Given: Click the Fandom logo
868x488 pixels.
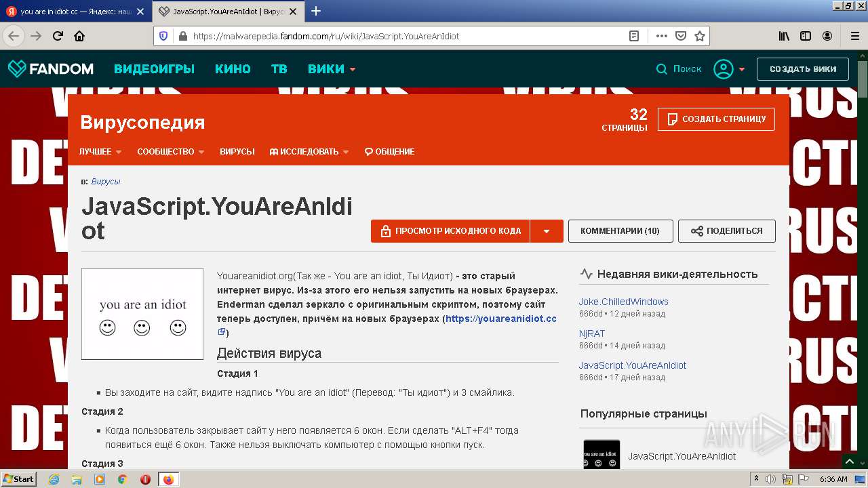Looking at the screenshot, I should [x=51, y=68].
